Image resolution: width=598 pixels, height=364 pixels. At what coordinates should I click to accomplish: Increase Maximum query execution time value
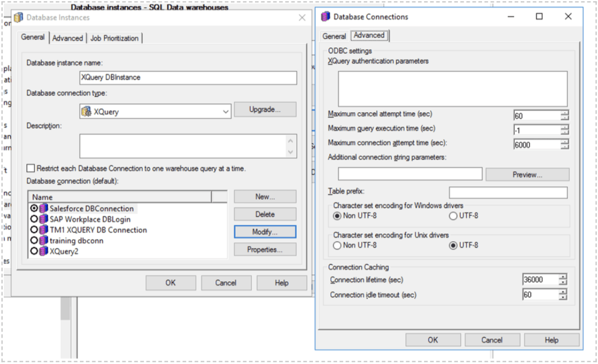[x=564, y=127]
